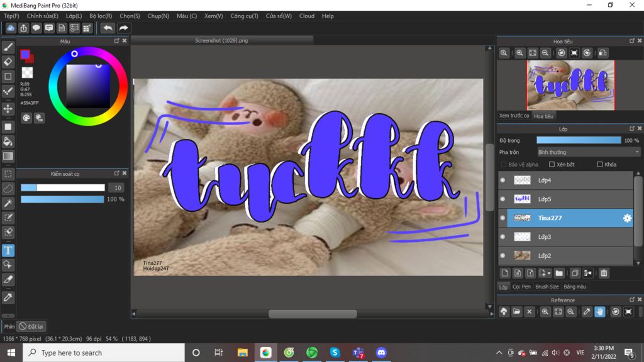
Task: Select the Eraser tool
Action: click(x=8, y=62)
